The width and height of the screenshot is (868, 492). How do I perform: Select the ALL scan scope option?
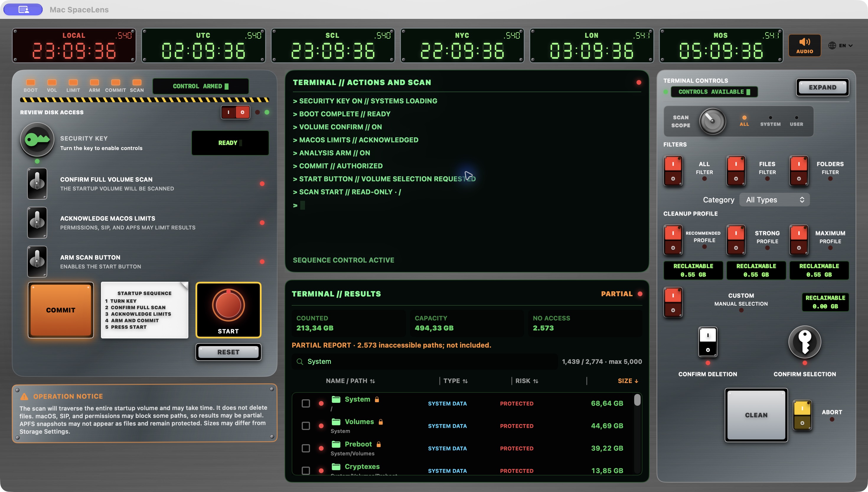coord(744,120)
